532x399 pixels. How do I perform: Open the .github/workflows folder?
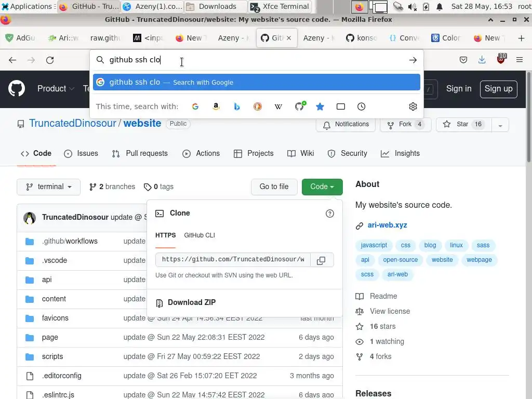click(70, 242)
